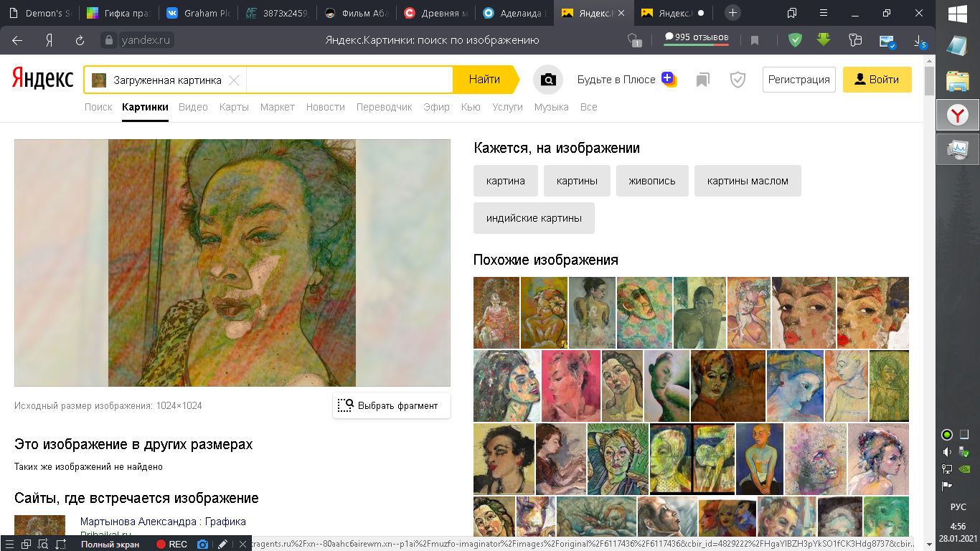Switch to the Поиск tab
Screen dimensions: 980x551
(x=98, y=107)
